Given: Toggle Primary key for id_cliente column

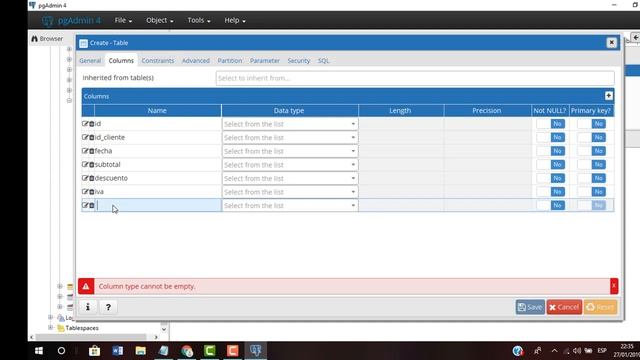Looking at the screenshot, I should tap(591, 137).
